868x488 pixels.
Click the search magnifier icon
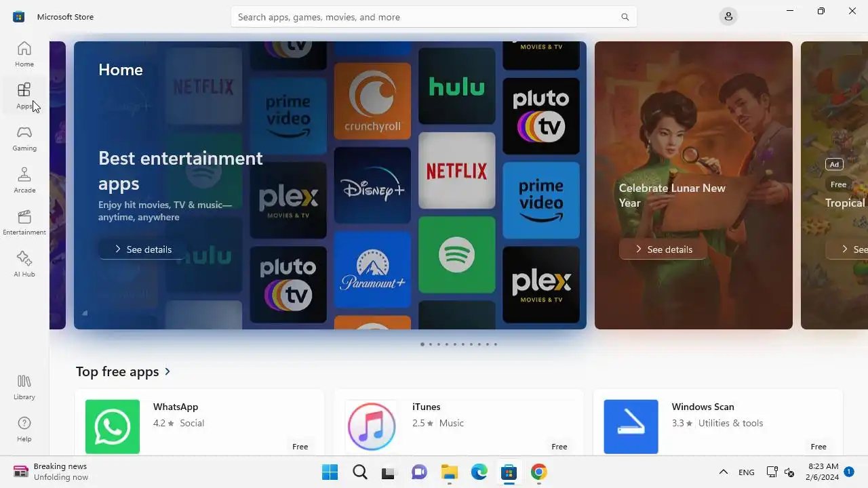pyautogui.click(x=625, y=17)
